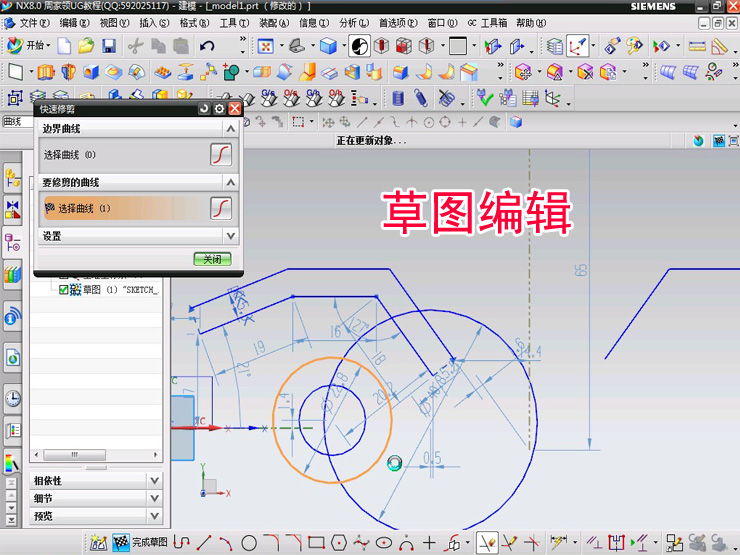
Task: Expand the 相依性 panel
Action: click(x=154, y=480)
